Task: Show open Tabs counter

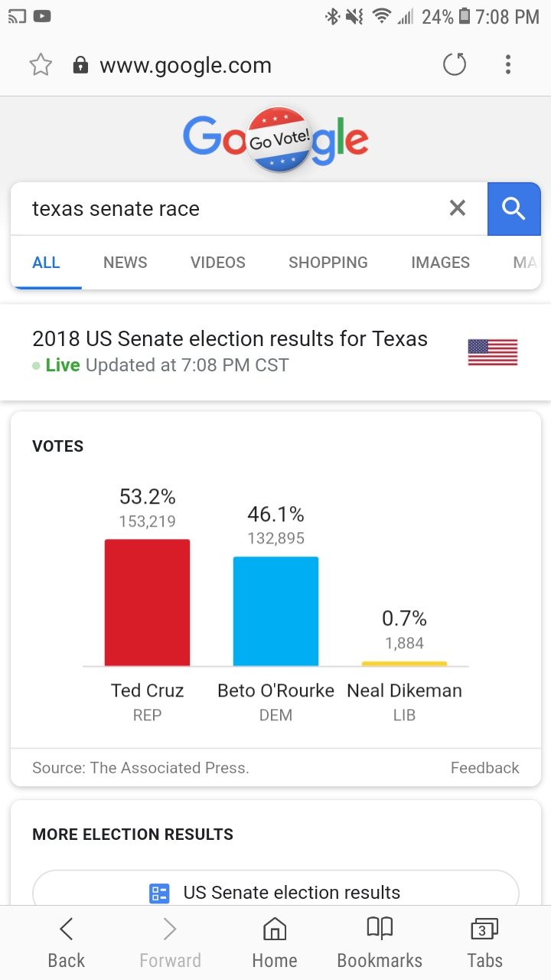Action: [484, 942]
